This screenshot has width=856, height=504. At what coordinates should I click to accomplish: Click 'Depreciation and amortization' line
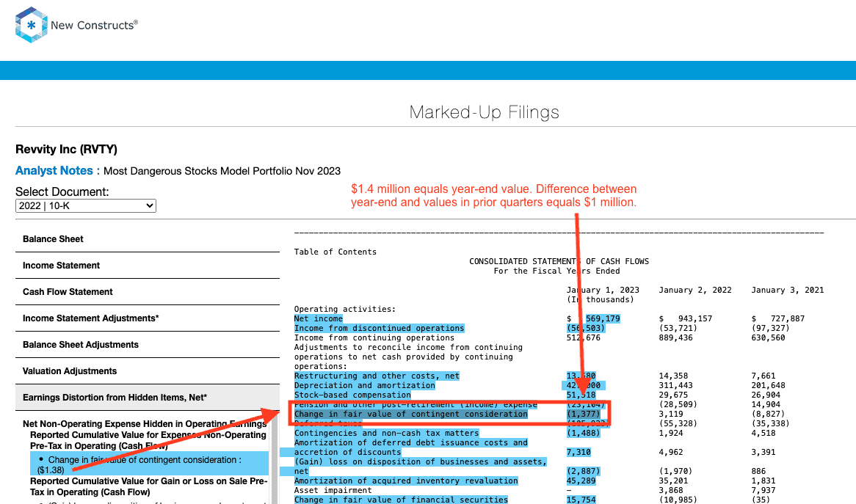[364, 385]
